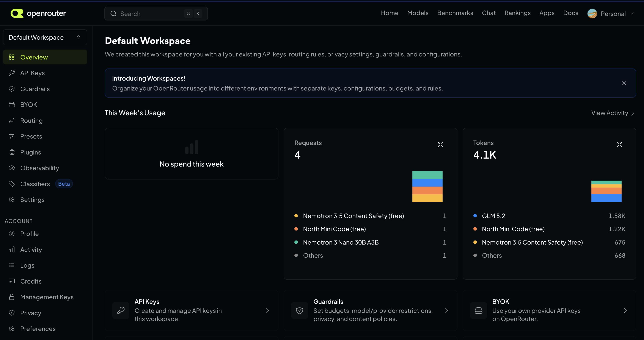Click orange segment of Requests bar
Image resolution: width=644 pixels, height=340 pixels.
[x=427, y=190]
